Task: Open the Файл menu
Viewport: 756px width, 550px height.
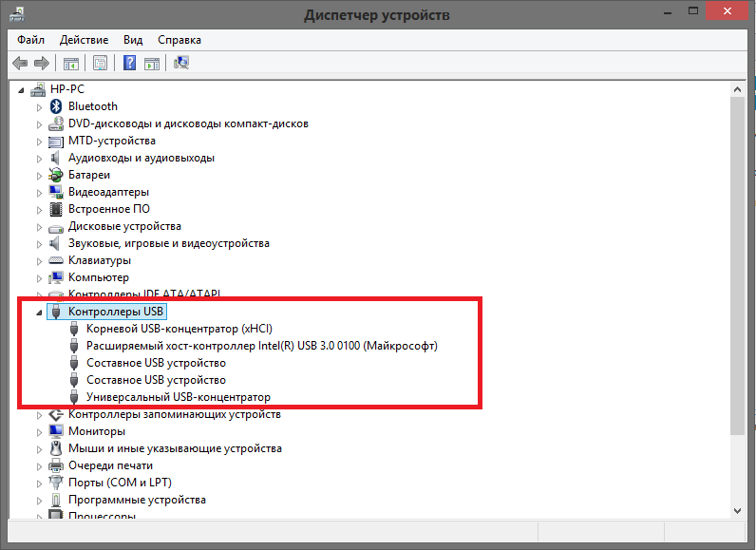Action: coord(30,40)
